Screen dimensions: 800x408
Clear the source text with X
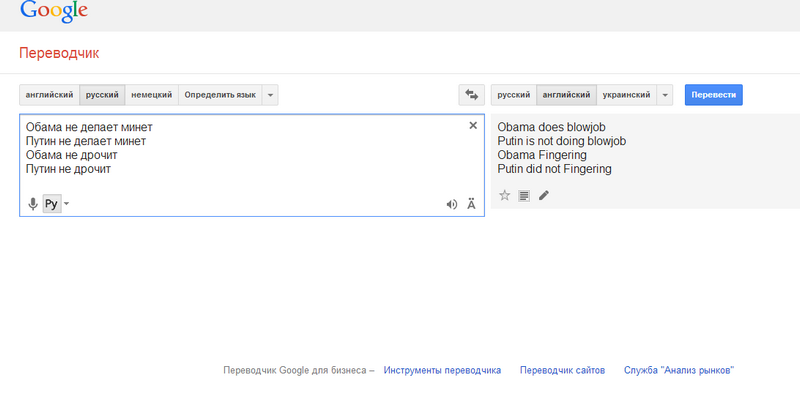pos(473,125)
